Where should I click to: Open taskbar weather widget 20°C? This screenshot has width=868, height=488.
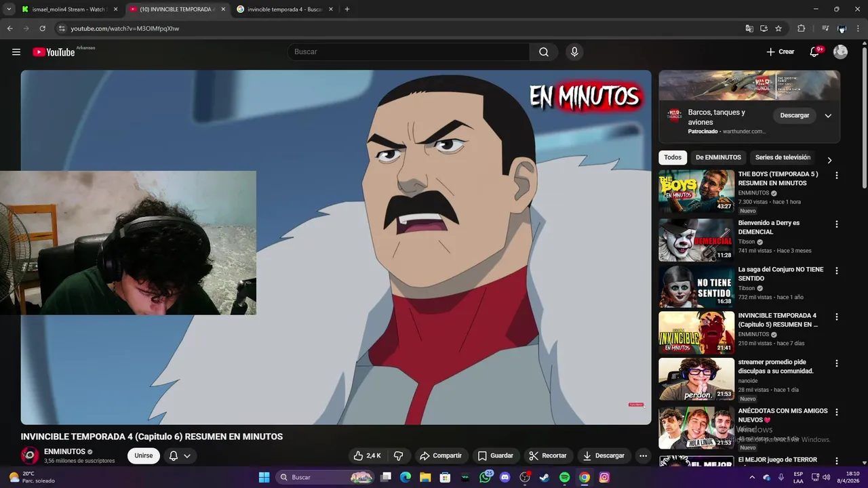tap(31, 477)
